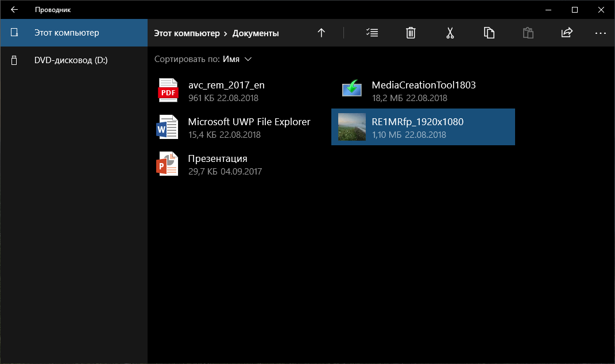Click the RE1MRfp_1920x1080 image thumbnail
Image resolution: width=615 pixels, height=364 pixels.
[352, 127]
